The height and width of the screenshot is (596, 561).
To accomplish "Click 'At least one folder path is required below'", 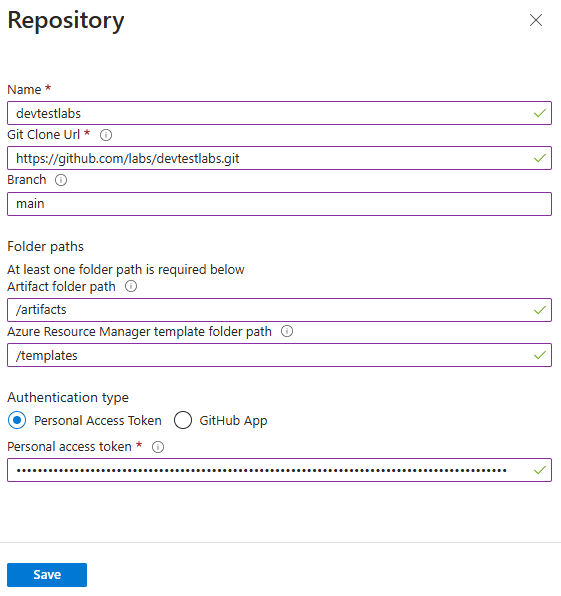I will coord(126,269).
